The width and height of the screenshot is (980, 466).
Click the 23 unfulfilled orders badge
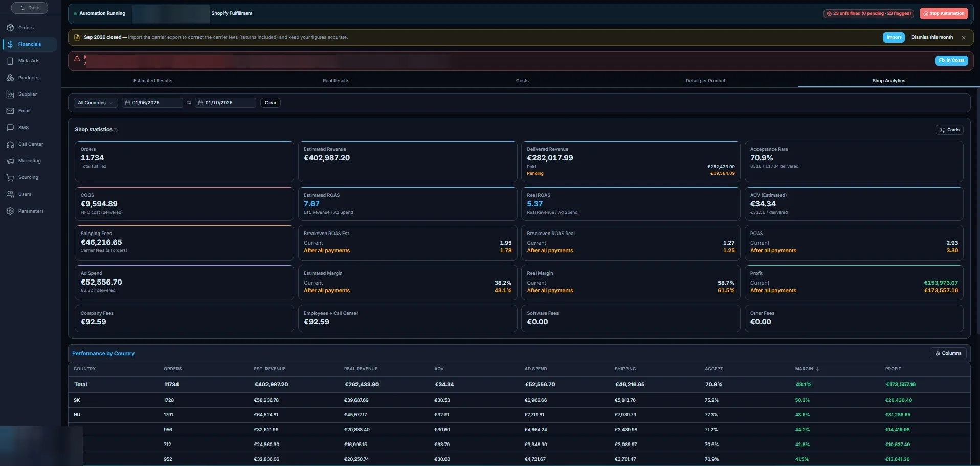click(869, 14)
